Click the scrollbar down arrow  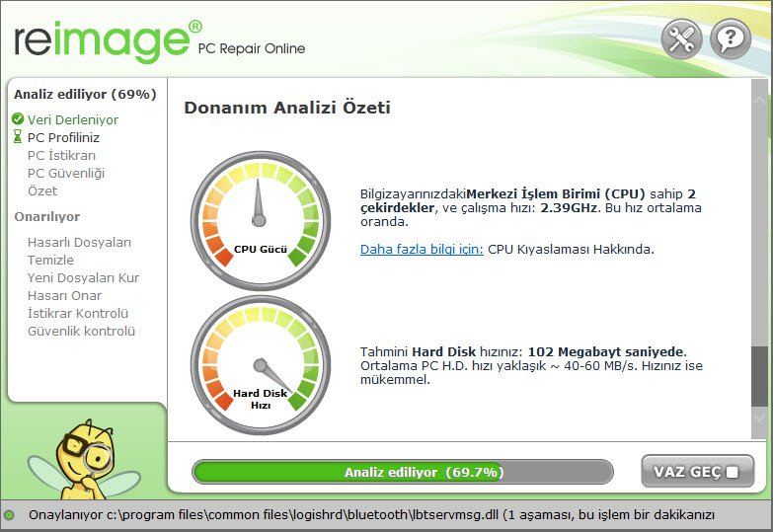pyautogui.click(x=759, y=417)
